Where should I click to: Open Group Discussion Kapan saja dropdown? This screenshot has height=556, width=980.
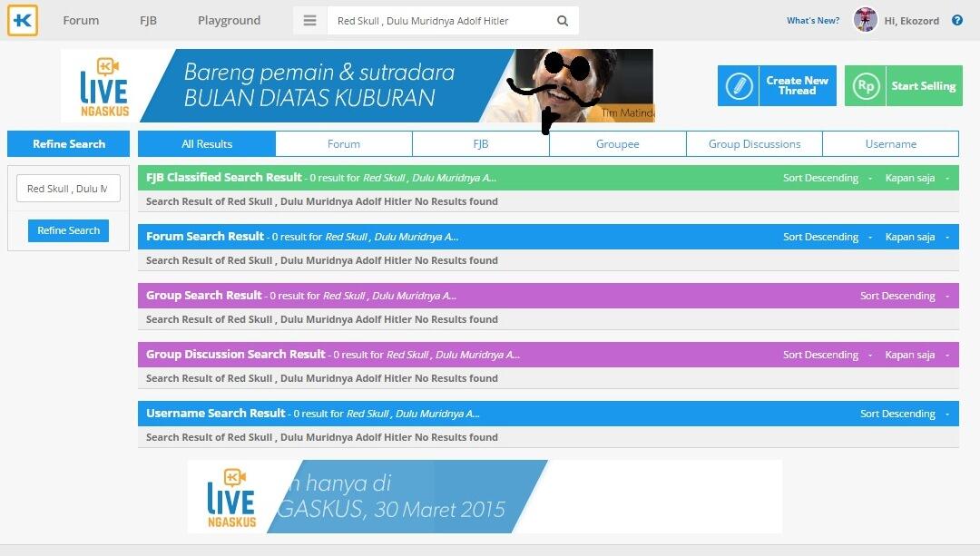916,355
